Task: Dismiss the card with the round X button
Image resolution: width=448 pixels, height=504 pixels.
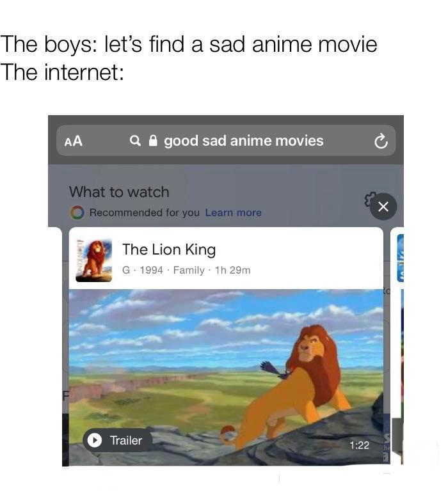Action: click(383, 207)
